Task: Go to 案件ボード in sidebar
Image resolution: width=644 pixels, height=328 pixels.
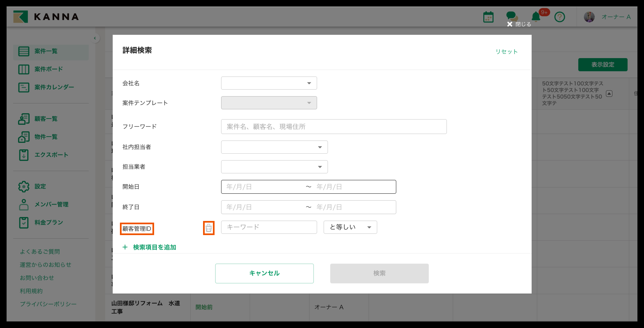Action: (x=48, y=69)
